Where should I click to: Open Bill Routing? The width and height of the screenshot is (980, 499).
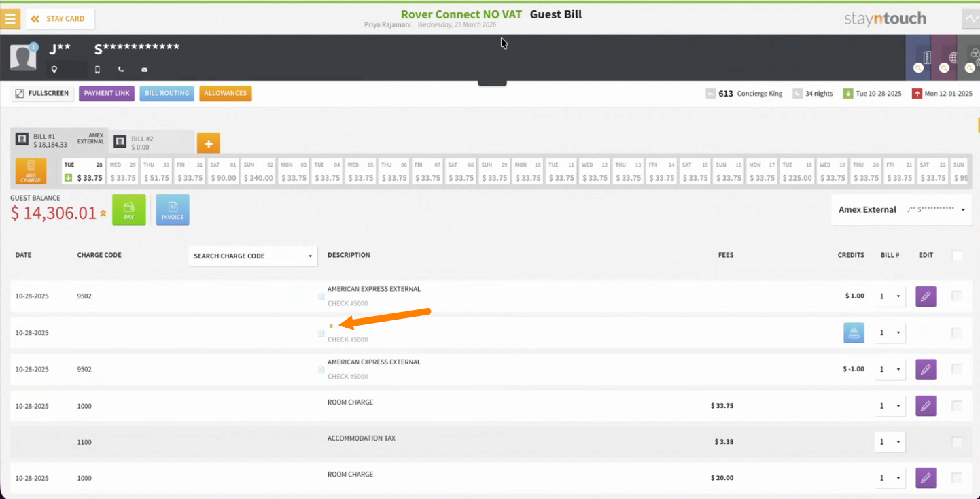(x=167, y=94)
